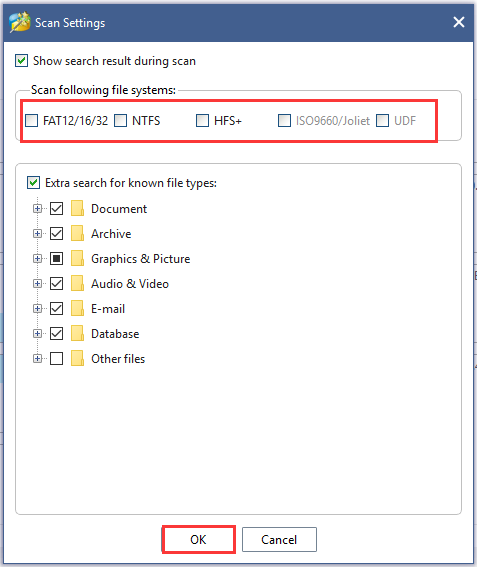Screen dimensions: 477x567
Task: Tick the HFS+ checkbox
Action: point(202,120)
